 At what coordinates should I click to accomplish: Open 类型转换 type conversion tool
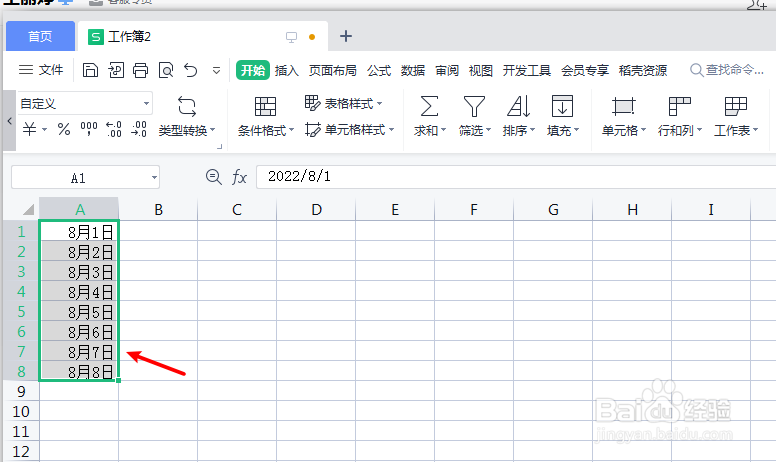point(187,117)
